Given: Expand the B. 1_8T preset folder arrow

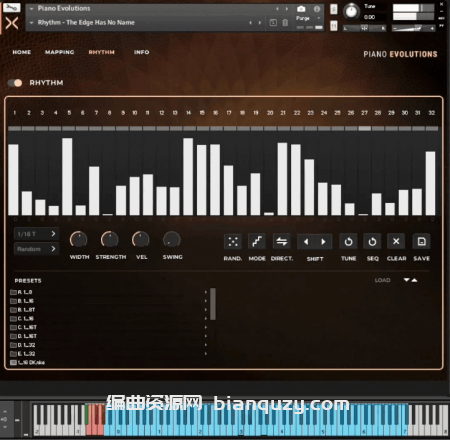Looking at the screenshot, I should click(206, 310).
